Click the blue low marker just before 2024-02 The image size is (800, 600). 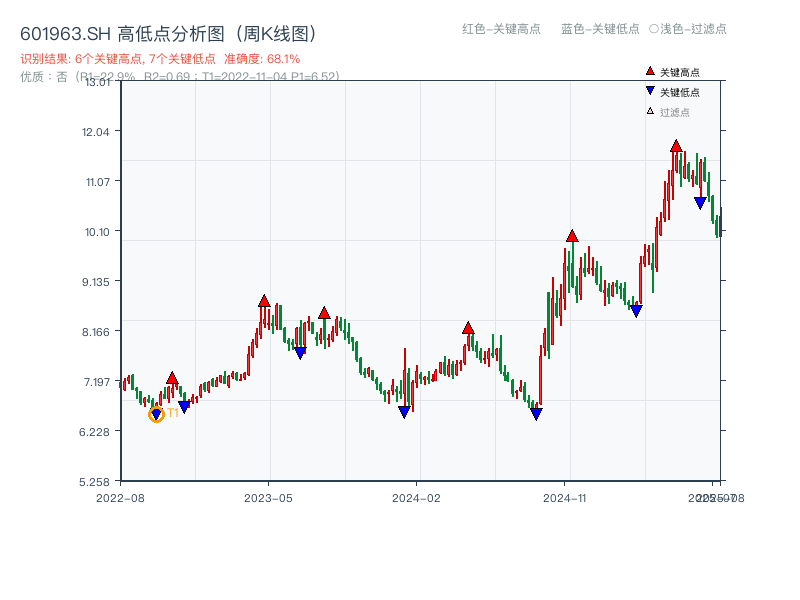pos(404,412)
